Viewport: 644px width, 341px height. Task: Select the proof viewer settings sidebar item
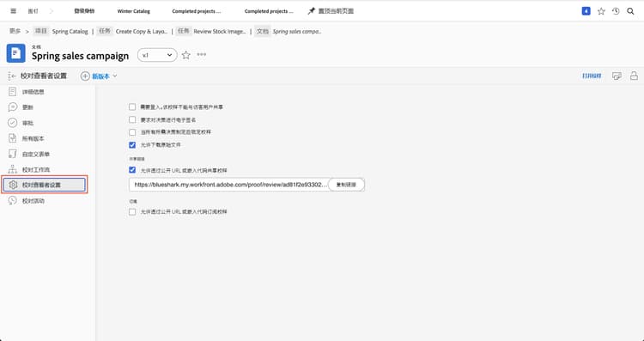click(x=45, y=185)
